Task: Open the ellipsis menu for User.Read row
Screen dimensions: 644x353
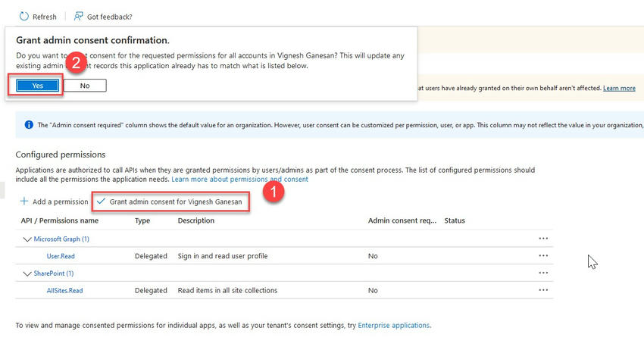Action: tap(542, 256)
